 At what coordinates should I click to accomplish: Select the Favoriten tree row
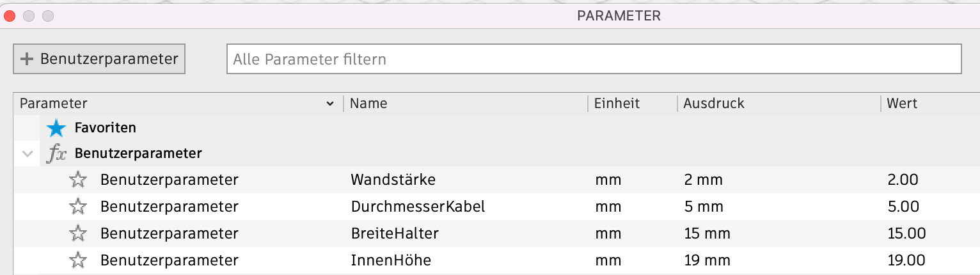click(x=496, y=128)
